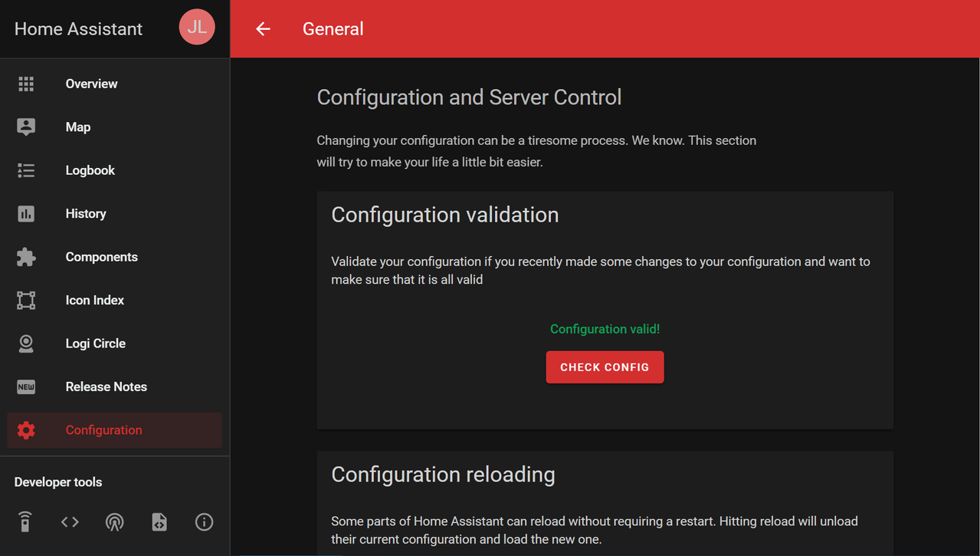Open the Logi Circle menu item
The image size is (980, 556).
tap(115, 344)
